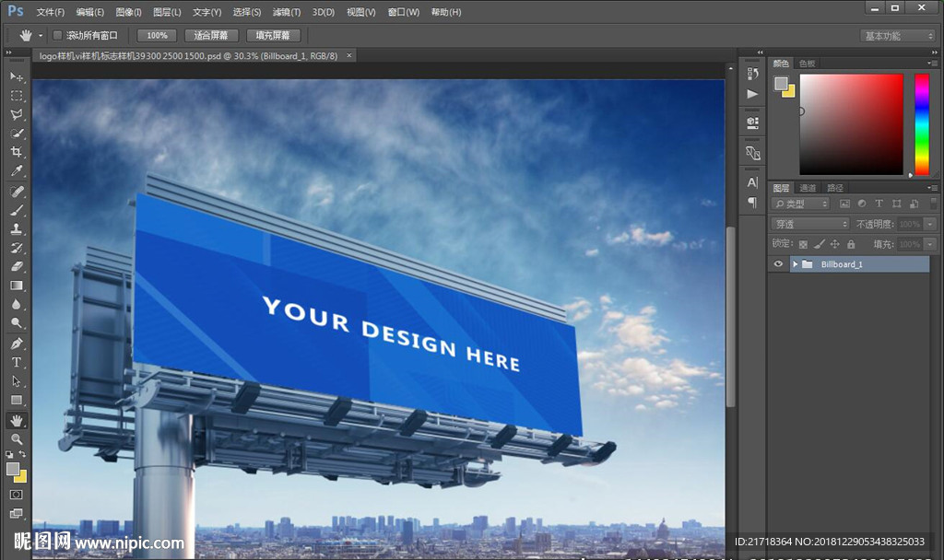This screenshot has width=944, height=560.
Task: Select the Crop tool
Action: click(x=17, y=152)
